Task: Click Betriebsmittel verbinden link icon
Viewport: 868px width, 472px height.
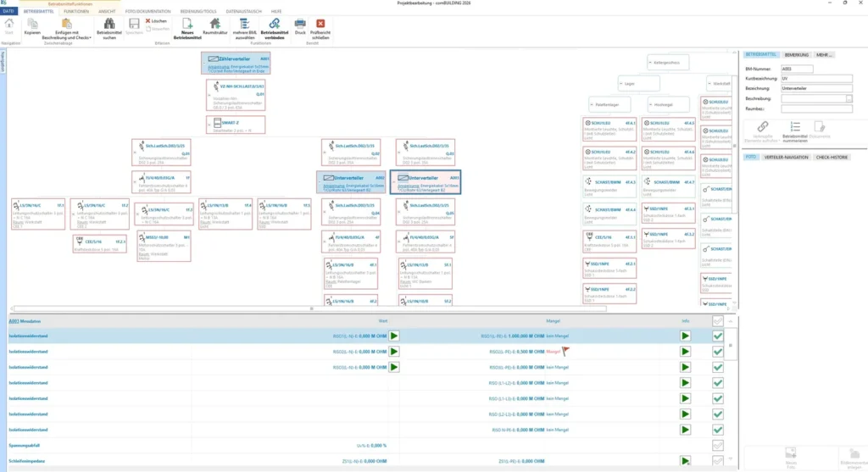Action: click(x=274, y=23)
